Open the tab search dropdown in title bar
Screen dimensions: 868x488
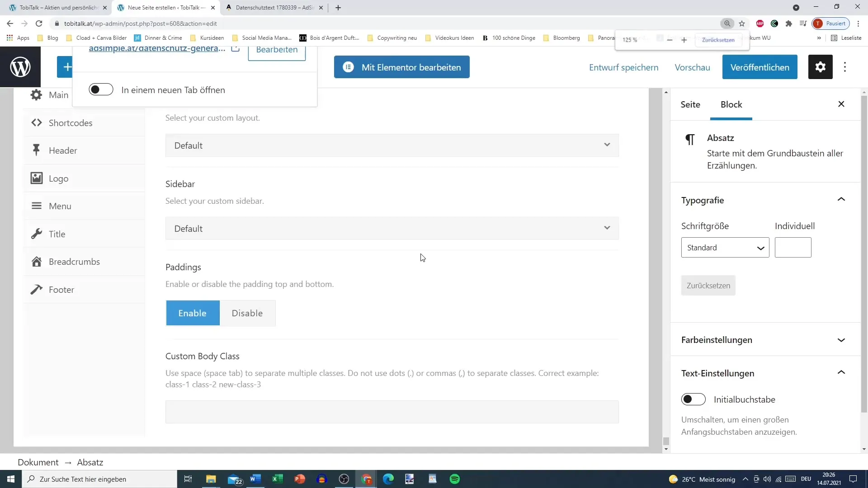point(796,8)
